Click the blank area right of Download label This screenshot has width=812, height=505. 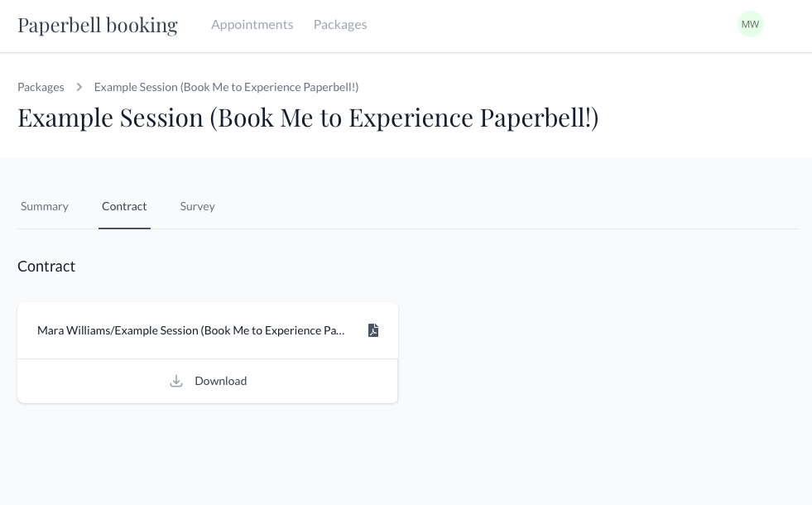323,381
